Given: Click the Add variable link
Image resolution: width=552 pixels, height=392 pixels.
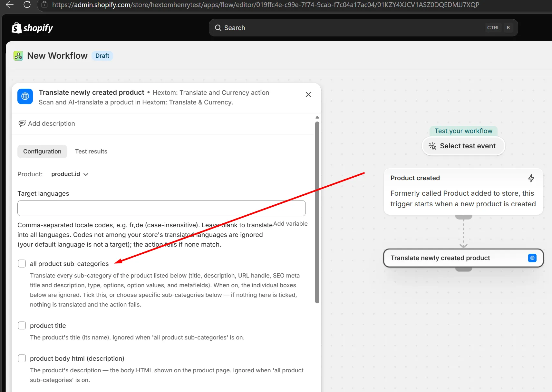Looking at the screenshot, I should 291,224.
